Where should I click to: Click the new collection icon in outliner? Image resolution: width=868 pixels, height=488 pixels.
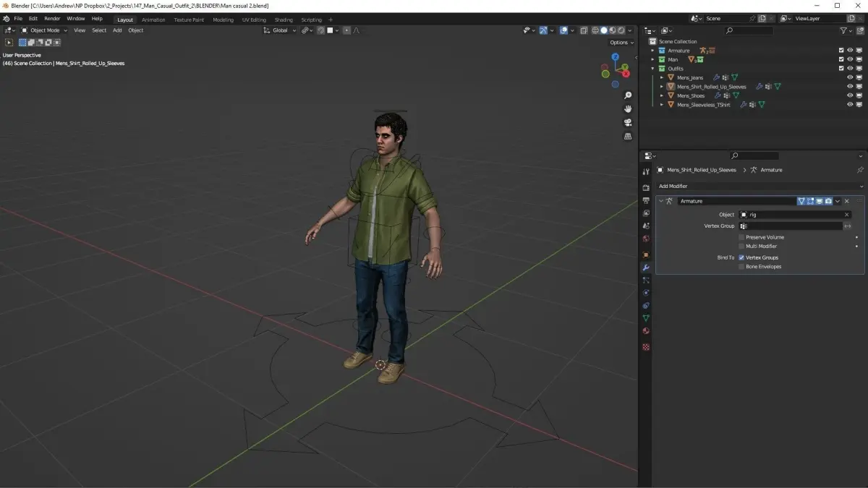[x=859, y=30]
